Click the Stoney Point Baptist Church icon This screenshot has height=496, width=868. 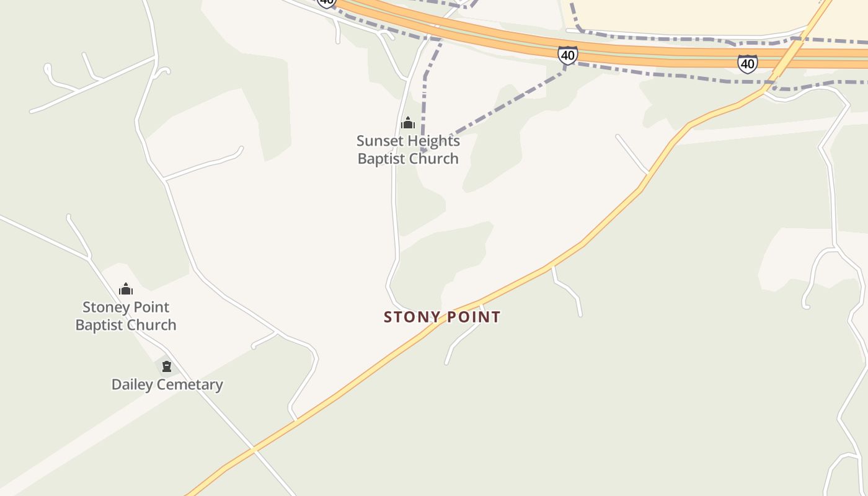click(126, 289)
